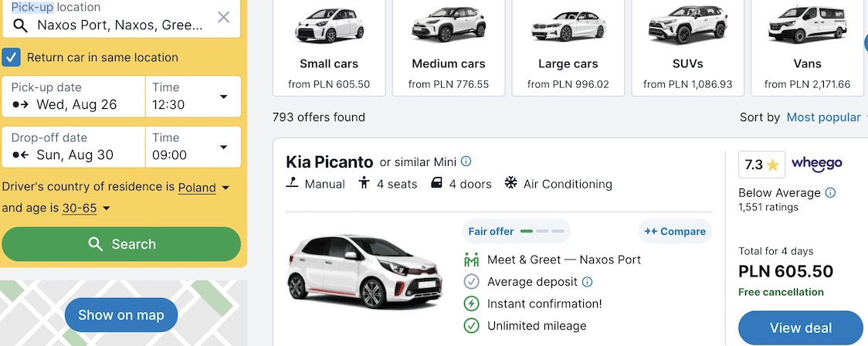
Task: Click the wheego supplier logo
Action: 816,163
